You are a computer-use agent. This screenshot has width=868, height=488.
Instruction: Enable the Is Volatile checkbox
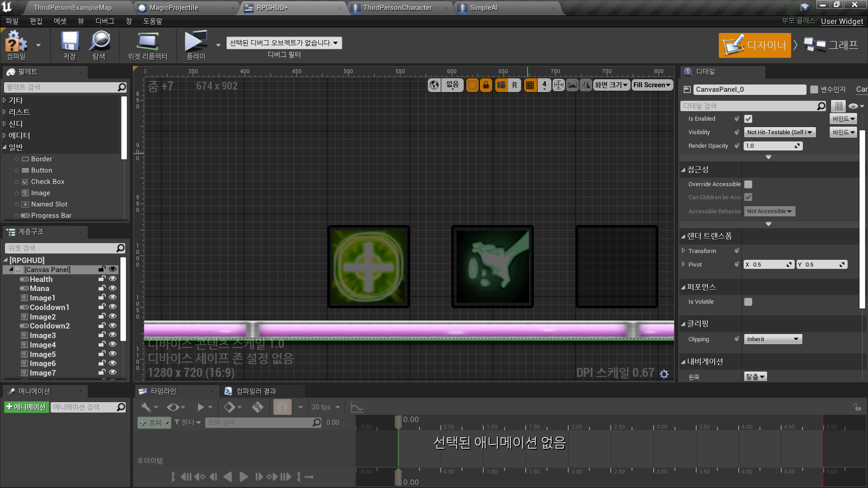click(748, 302)
